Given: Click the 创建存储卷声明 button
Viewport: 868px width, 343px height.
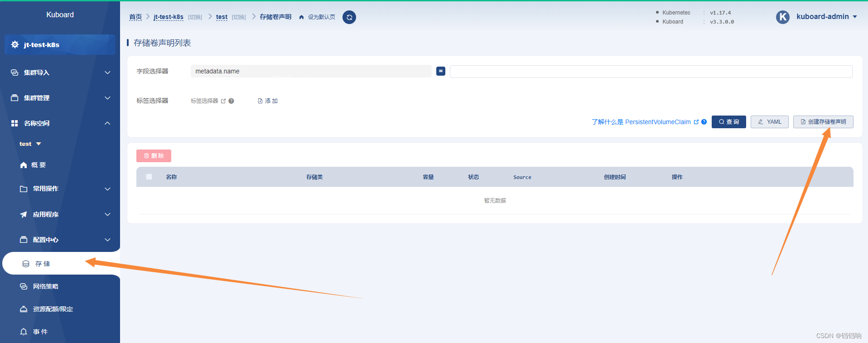Looking at the screenshot, I should click(x=823, y=122).
